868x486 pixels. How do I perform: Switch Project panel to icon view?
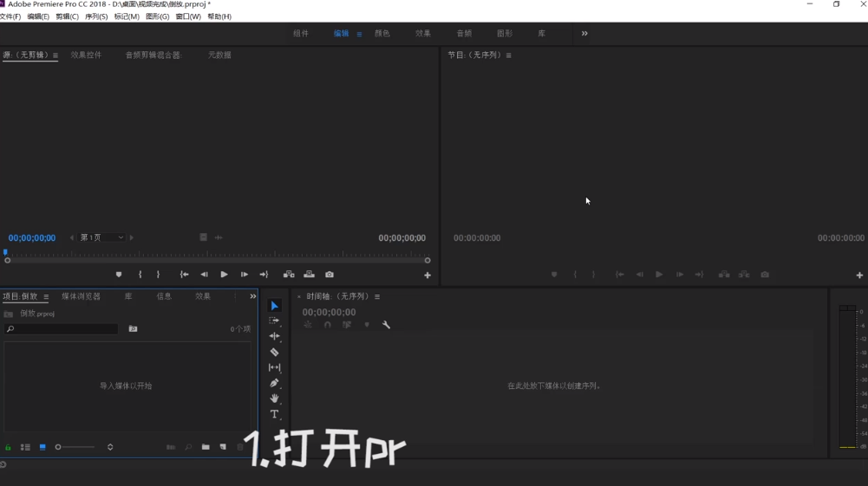click(42, 447)
